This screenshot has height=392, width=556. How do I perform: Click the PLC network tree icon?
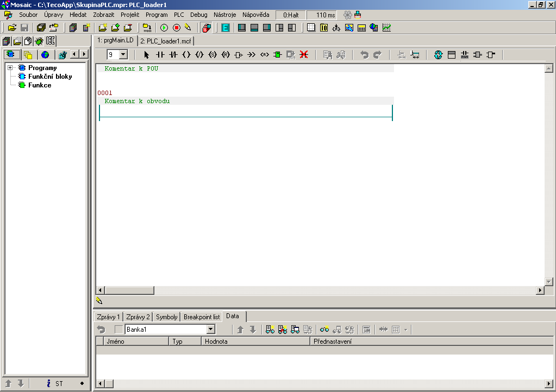click(x=336, y=28)
